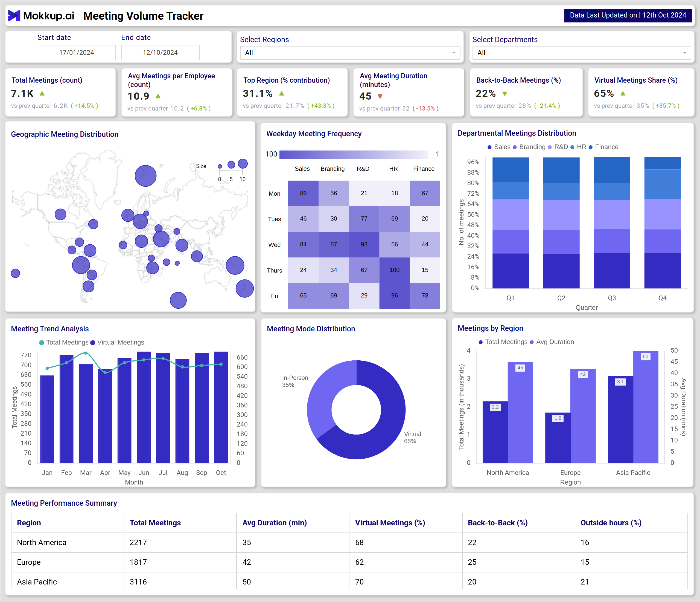Screen dimensions: 700x602
Task: Click the Oct bar in Meeting Trend Analysis
Action: click(221, 407)
